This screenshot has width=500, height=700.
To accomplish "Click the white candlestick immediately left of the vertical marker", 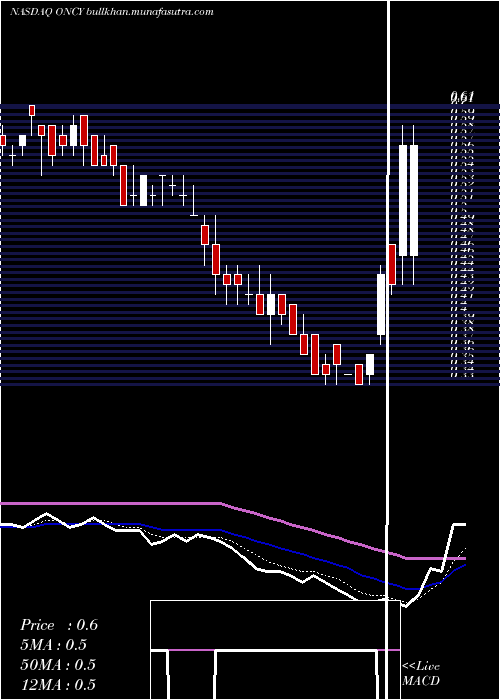I will click(381, 304).
